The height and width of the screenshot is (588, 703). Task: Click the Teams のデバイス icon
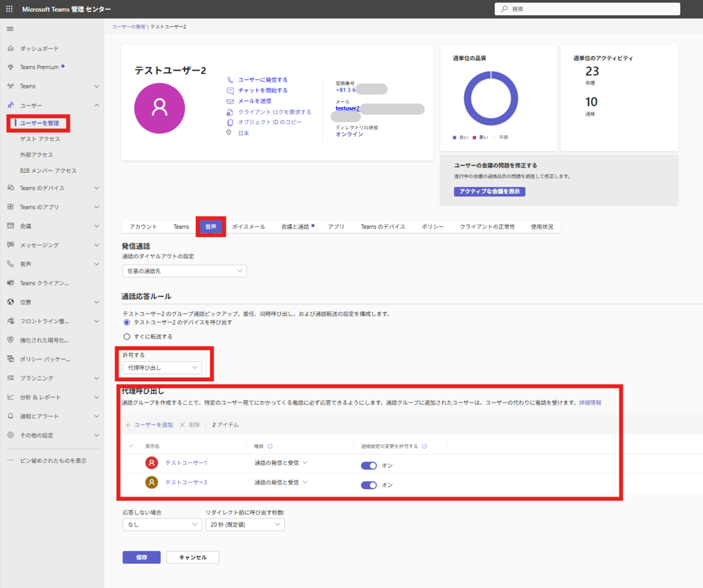point(10,188)
